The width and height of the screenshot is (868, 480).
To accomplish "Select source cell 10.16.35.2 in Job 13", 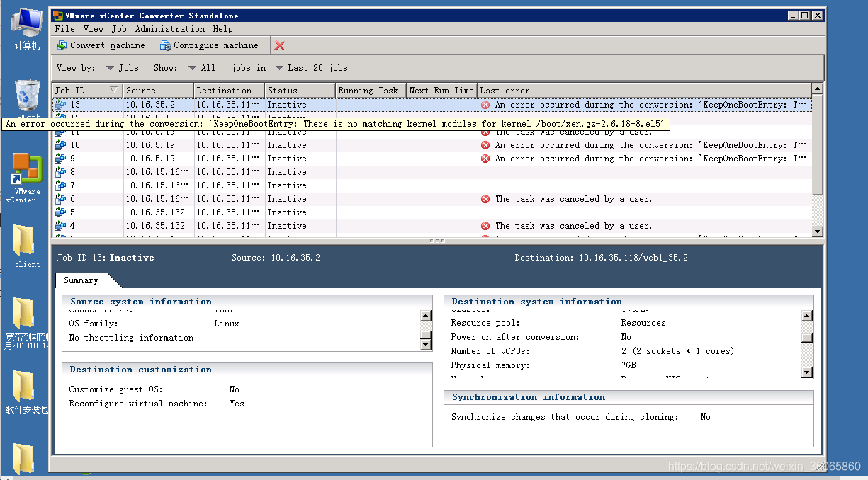I will point(150,105).
